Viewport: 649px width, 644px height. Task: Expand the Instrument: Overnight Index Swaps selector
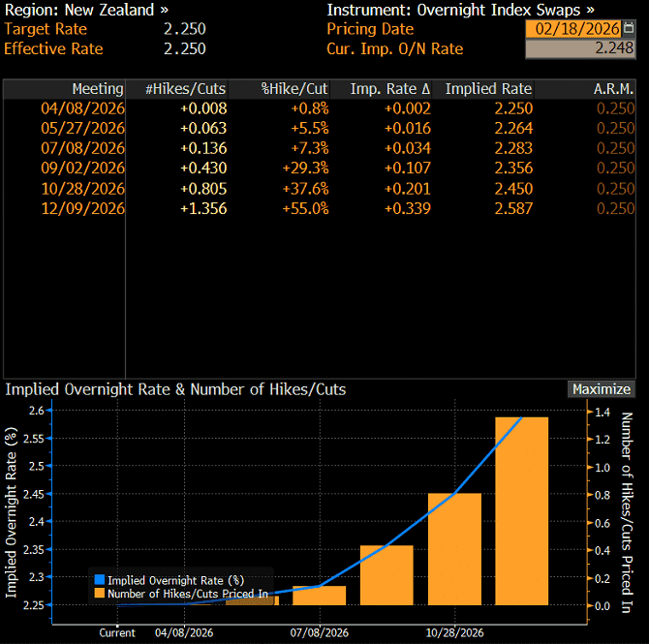(461, 10)
